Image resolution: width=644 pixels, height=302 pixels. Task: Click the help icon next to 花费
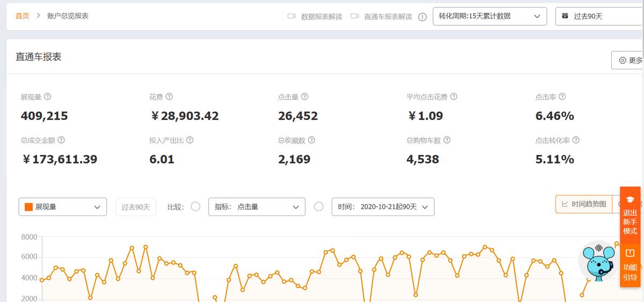click(x=169, y=97)
